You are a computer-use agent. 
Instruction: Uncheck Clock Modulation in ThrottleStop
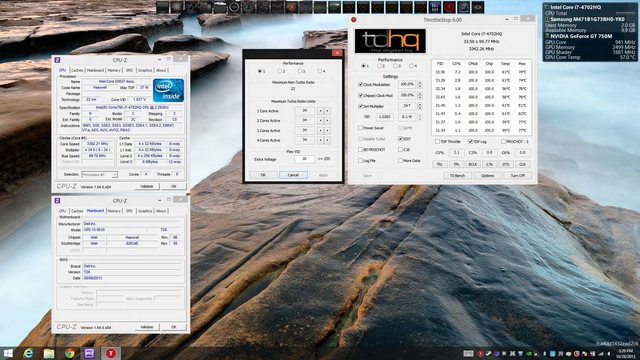pos(360,84)
